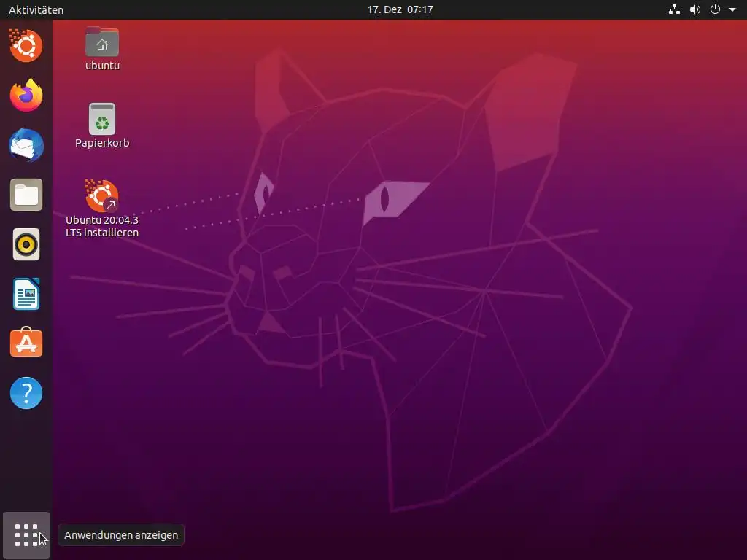The width and height of the screenshot is (747, 560).
Task: Select the Papierkorb trash icon
Action: 102,119
